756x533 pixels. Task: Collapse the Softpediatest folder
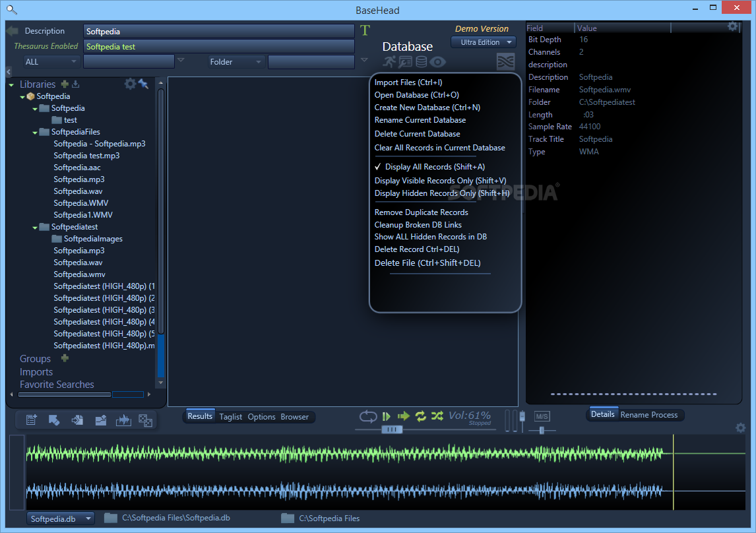35,228
